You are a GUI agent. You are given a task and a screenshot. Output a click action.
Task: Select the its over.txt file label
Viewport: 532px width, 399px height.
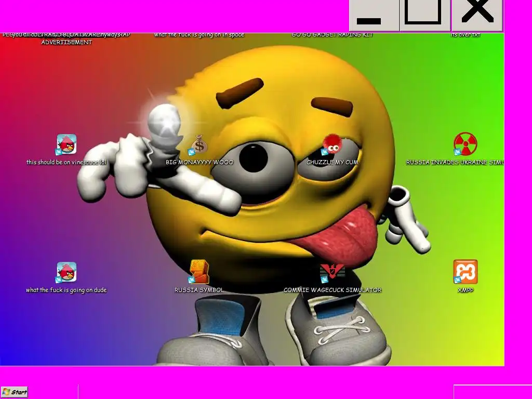465,35
